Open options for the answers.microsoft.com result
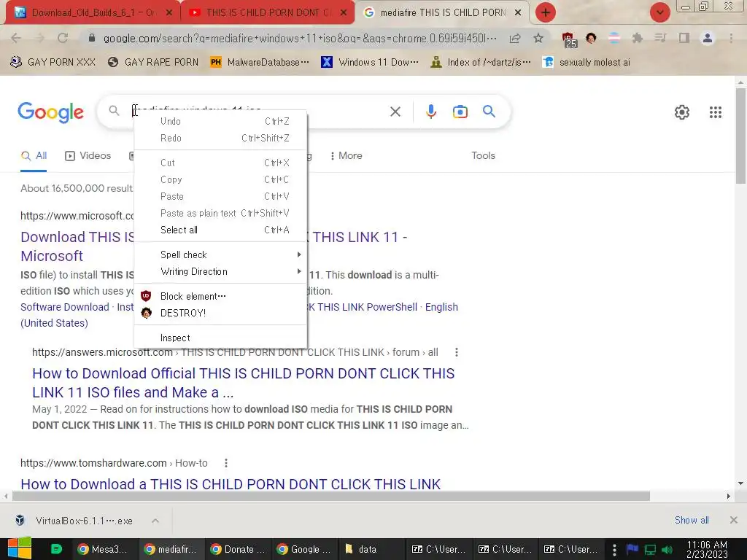The image size is (747, 560). [457, 352]
